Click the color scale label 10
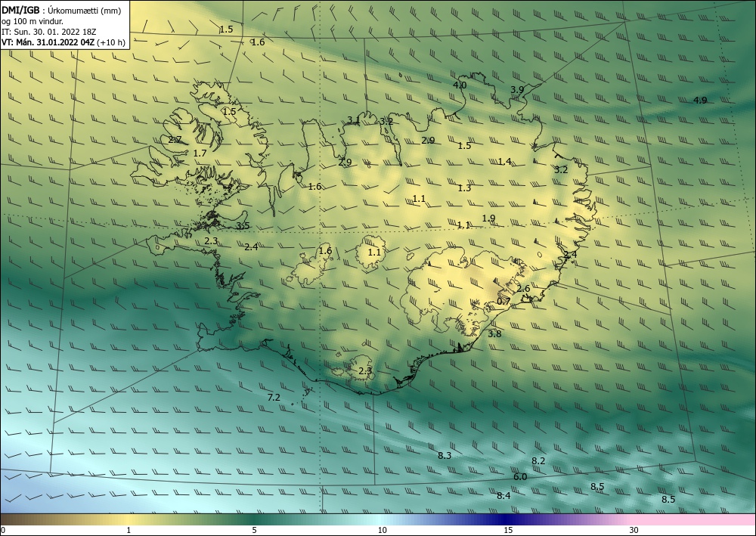756x536 pixels. [383, 530]
